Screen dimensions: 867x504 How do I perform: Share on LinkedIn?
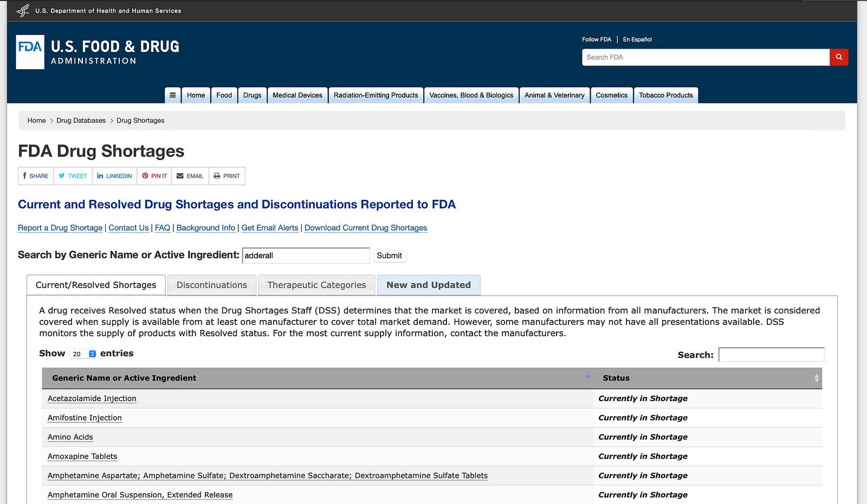114,176
